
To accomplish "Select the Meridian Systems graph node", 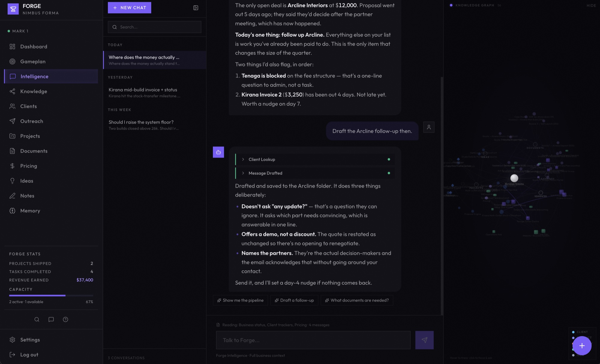I will pyautogui.click(x=514, y=178).
